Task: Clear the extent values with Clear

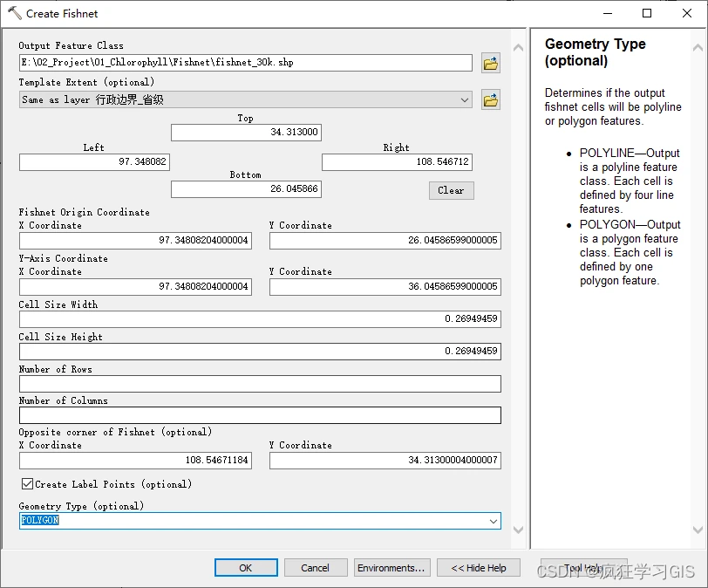Action: [x=451, y=190]
